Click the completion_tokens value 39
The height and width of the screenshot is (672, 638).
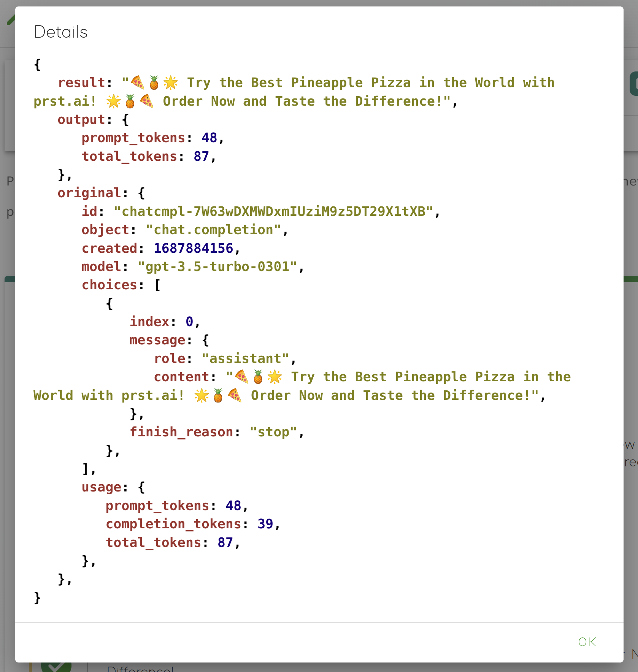(265, 524)
